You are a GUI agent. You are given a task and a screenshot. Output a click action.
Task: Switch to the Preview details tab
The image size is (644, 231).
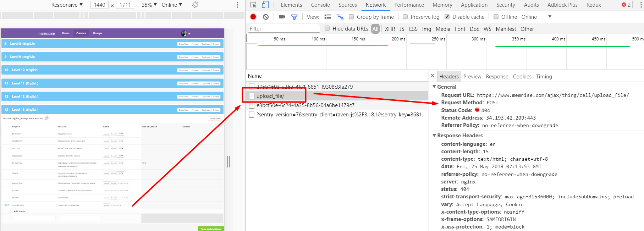pos(472,76)
